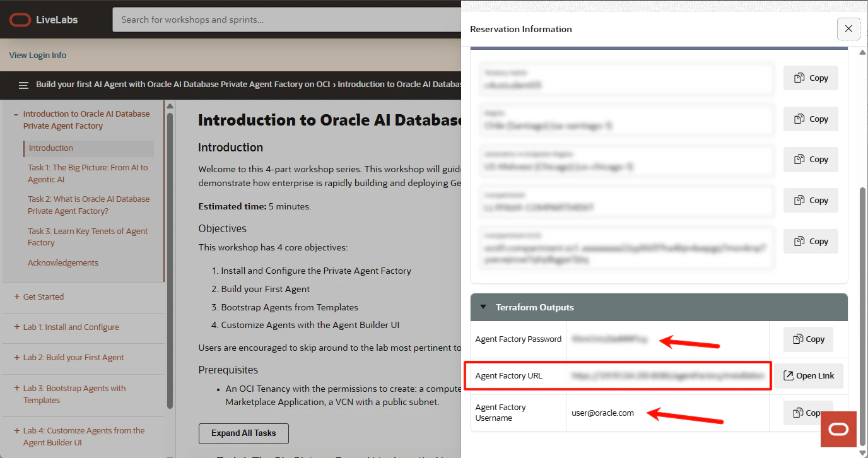Image resolution: width=868 pixels, height=458 pixels.
Task: Select the user@oracle.com username text
Action: point(602,413)
